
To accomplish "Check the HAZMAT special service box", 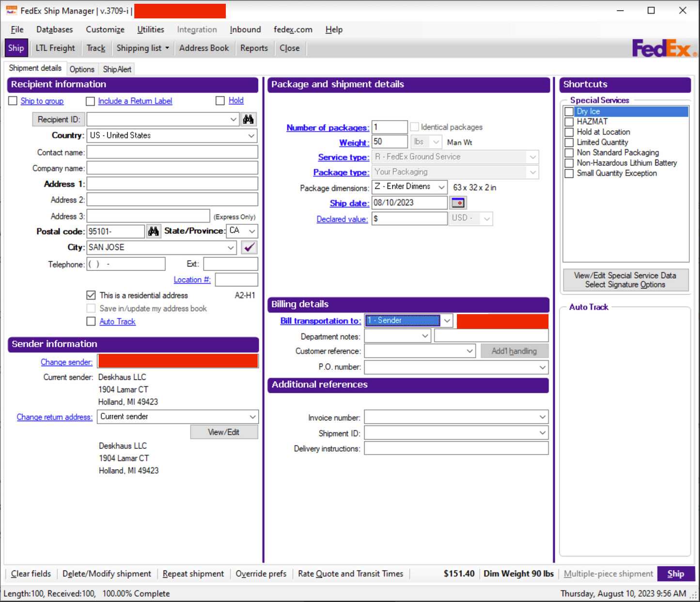I will (569, 122).
